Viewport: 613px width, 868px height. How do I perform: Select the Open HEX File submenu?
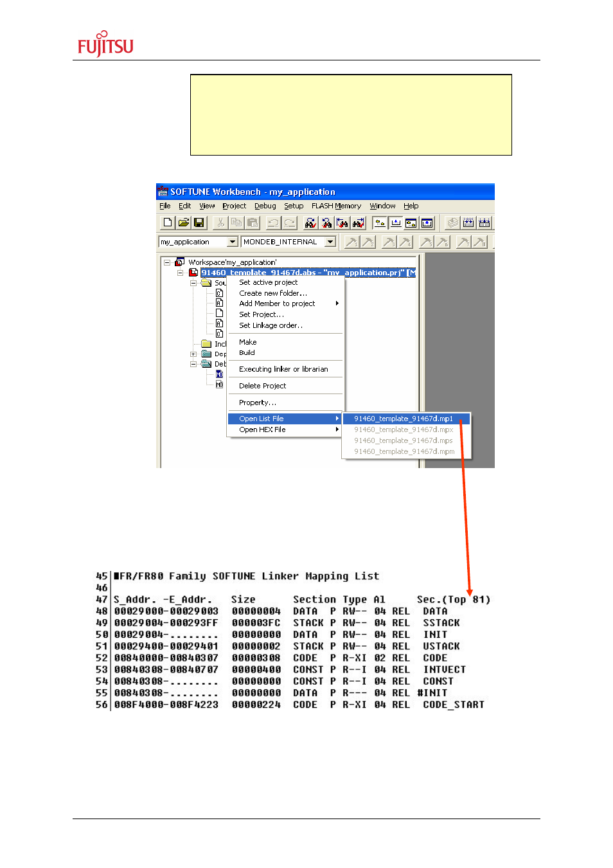285,429
